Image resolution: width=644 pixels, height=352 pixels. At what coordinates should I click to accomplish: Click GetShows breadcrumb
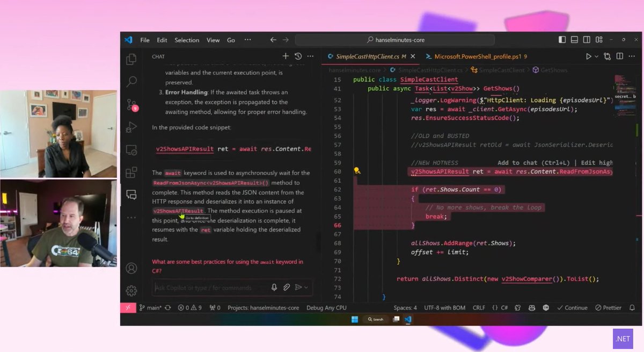pyautogui.click(x=550, y=70)
